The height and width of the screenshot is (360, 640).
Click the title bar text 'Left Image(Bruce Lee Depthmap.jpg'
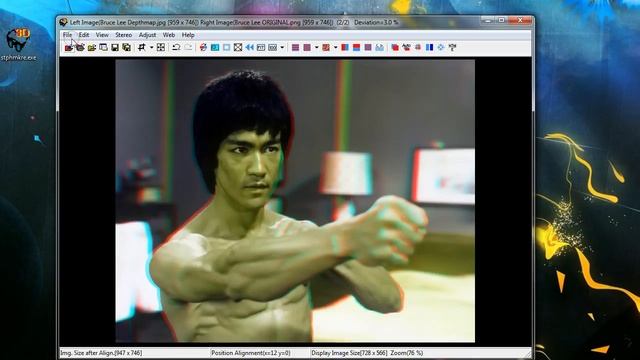pyautogui.click(x=118, y=22)
